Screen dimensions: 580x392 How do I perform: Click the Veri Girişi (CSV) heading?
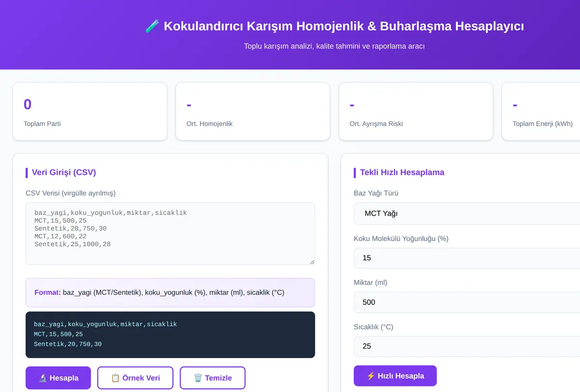(64, 173)
